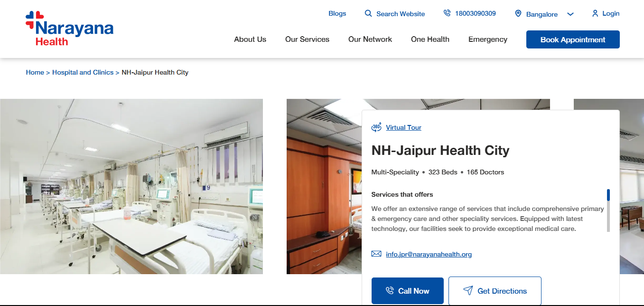Image resolution: width=644 pixels, height=306 pixels.
Task: Click the 360 virtual tour icon
Action: point(376,127)
